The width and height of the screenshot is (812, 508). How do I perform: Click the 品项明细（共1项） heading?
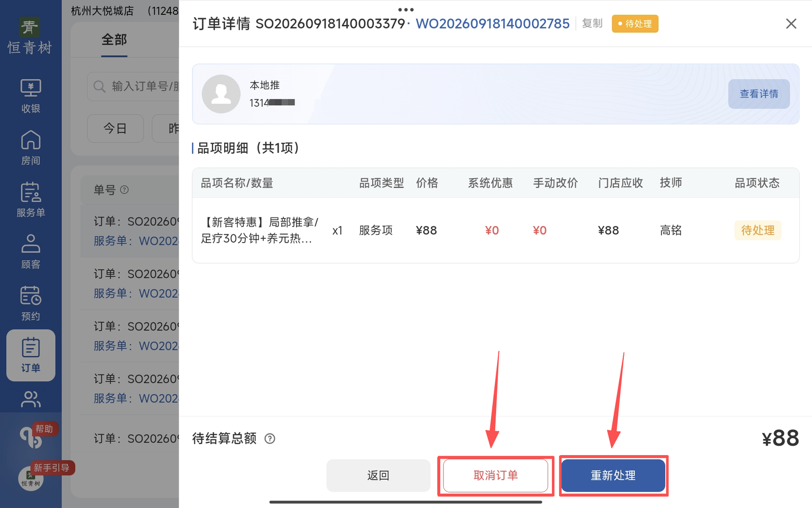[x=248, y=148]
